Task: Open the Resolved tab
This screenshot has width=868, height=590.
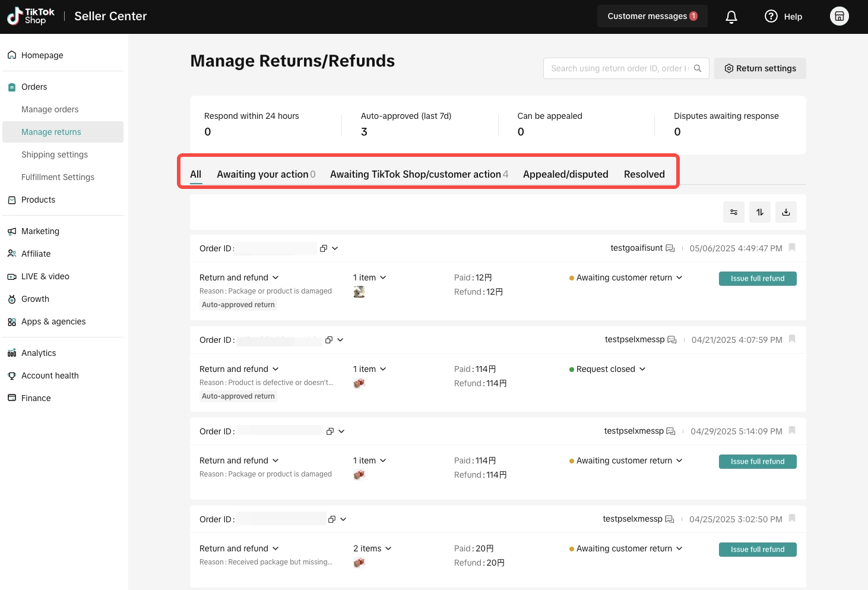Action: pyautogui.click(x=644, y=174)
